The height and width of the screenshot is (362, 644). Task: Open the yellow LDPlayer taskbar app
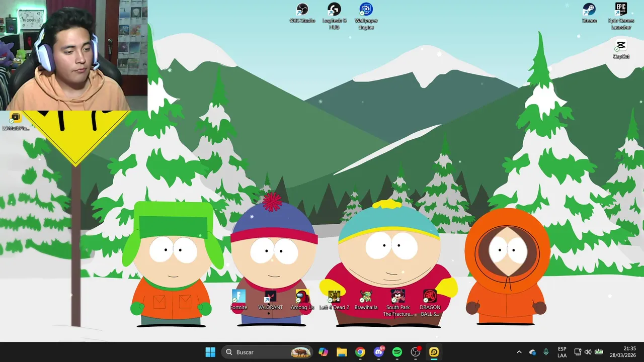coord(434,352)
